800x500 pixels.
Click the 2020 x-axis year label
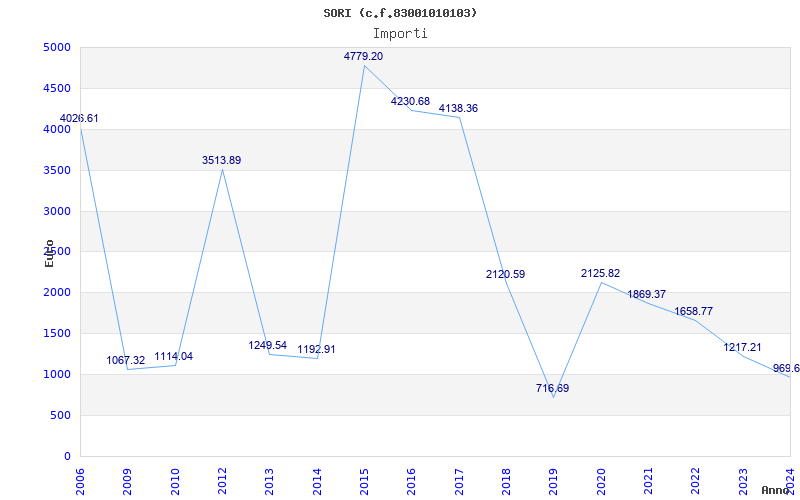click(601, 482)
